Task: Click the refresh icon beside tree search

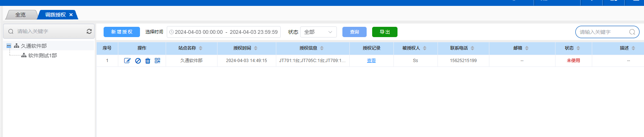Action: [89, 31]
